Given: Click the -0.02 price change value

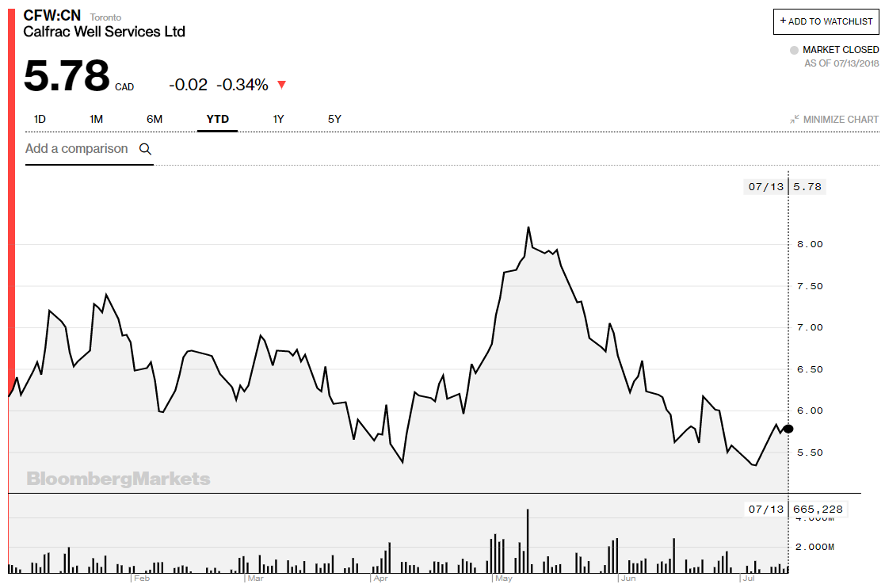Looking at the screenshot, I should click(188, 85).
